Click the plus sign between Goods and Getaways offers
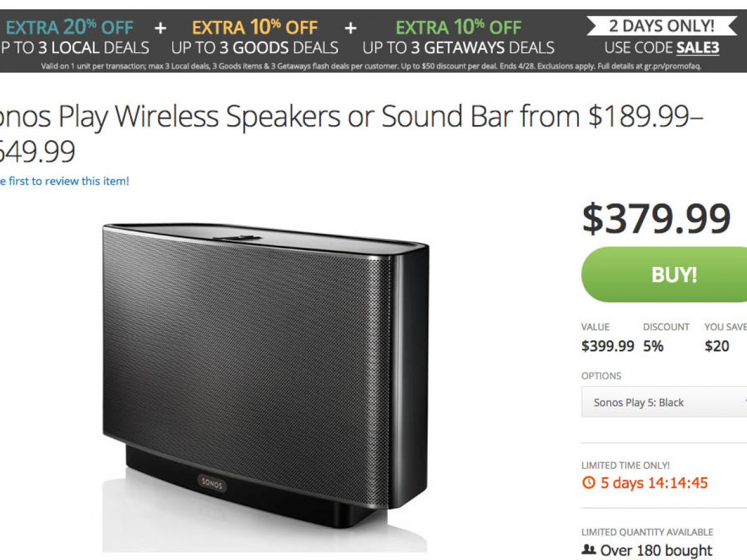The height and width of the screenshot is (560, 747). pos(351,28)
